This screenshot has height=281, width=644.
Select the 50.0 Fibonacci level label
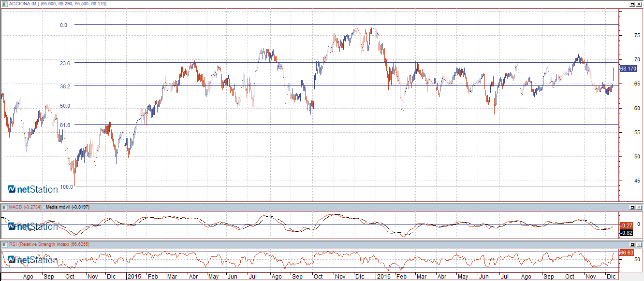pos(65,105)
